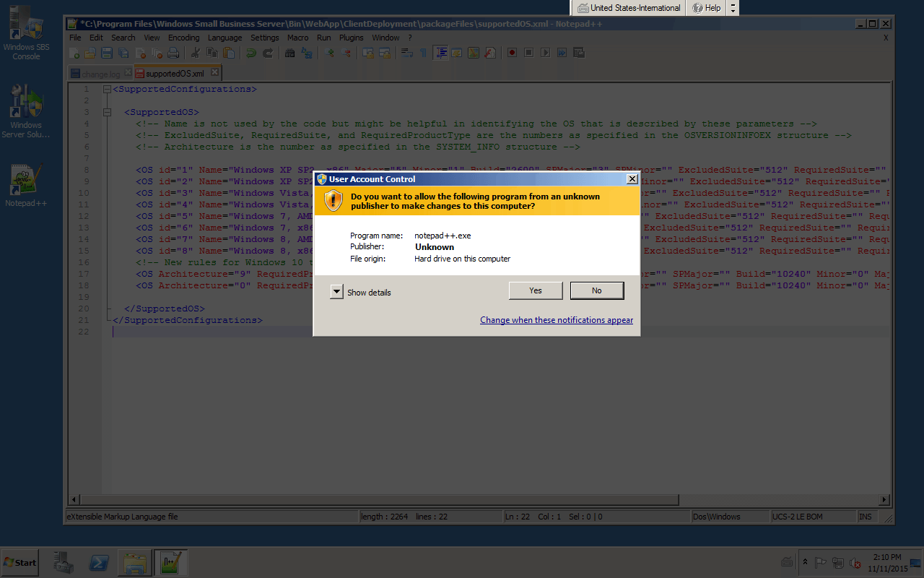Image resolution: width=924 pixels, height=578 pixels.
Task: Click horizontal scrollbar left arrow
Action: (74, 500)
